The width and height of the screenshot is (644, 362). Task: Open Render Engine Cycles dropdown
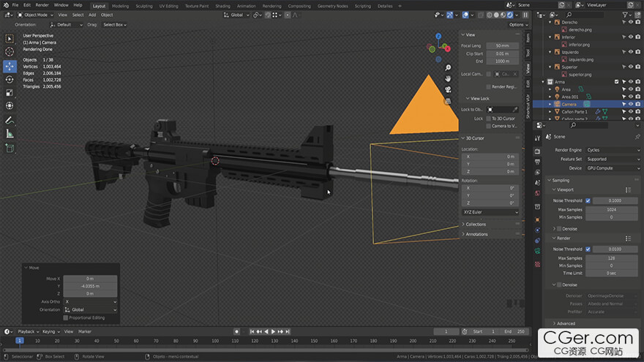[613, 150]
